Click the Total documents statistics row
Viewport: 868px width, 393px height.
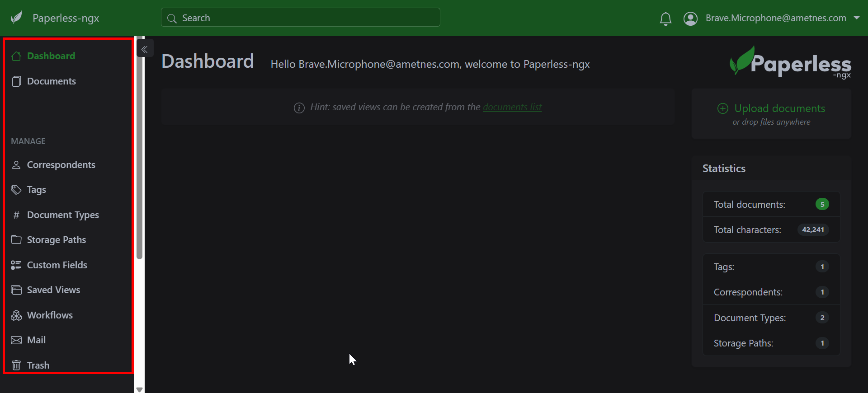[x=771, y=205]
